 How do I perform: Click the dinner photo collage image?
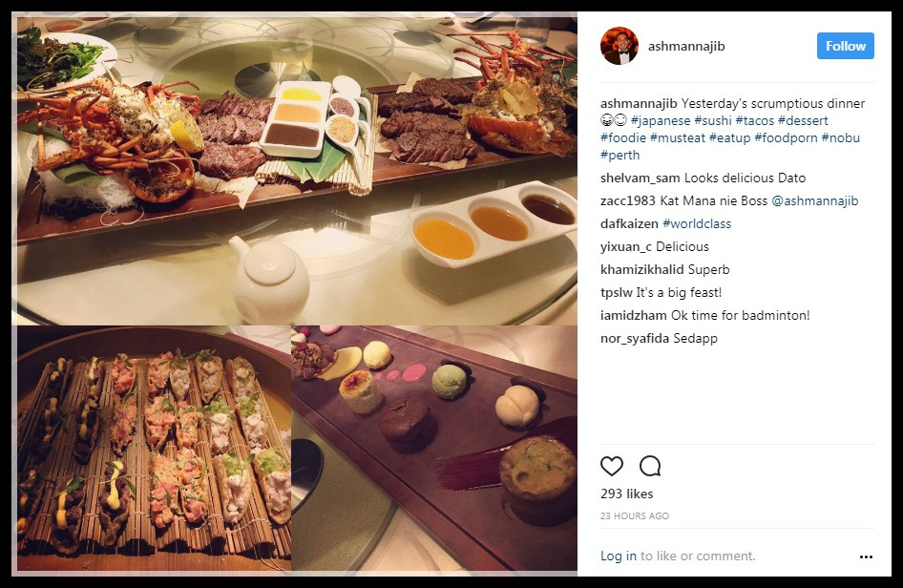297,294
